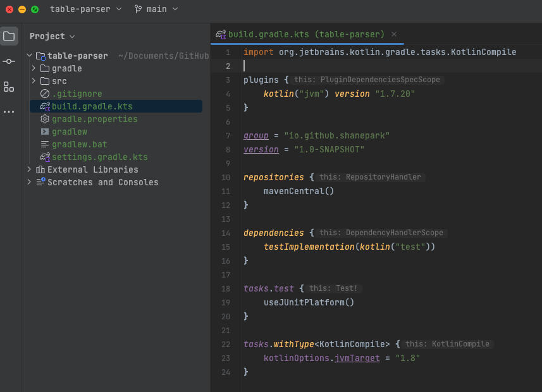This screenshot has height=392, width=542.
Task: Expand the gradle folder
Action: click(x=34, y=68)
